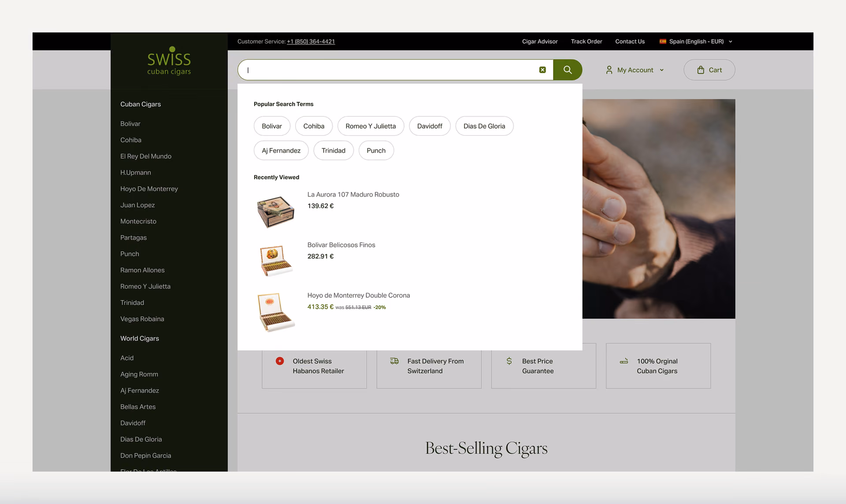Click Hoyo de Monterrey Double Corona title
Screen dimensions: 846x504
[x=359, y=296]
